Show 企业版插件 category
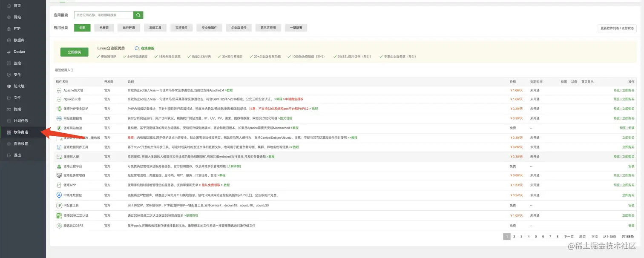The height and width of the screenshot is (258, 644). coord(239,28)
